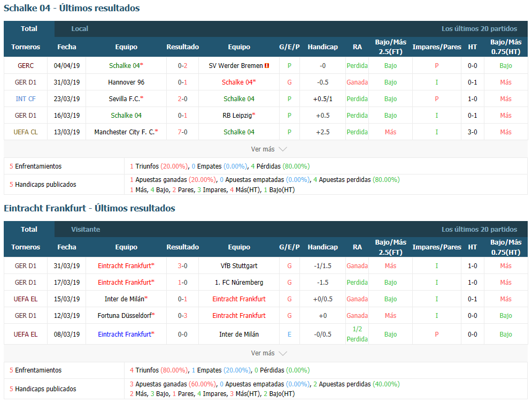Open Hannover 96 team link
The height and width of the screenshot is (403, 532).
[x=126, y=82]
